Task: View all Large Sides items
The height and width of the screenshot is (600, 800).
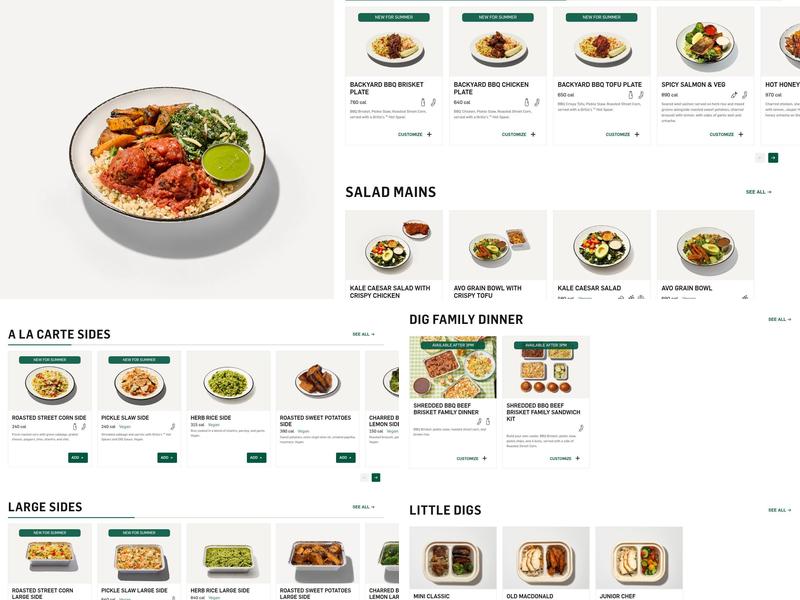Action: tap(363, 507)
